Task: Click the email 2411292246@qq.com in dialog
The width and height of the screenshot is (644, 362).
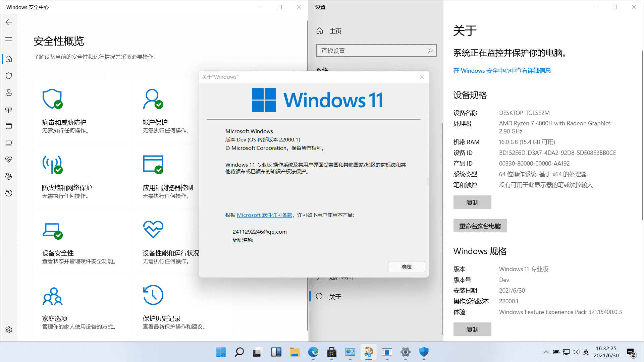Action: pyautogui.click(x=260, y=232)
